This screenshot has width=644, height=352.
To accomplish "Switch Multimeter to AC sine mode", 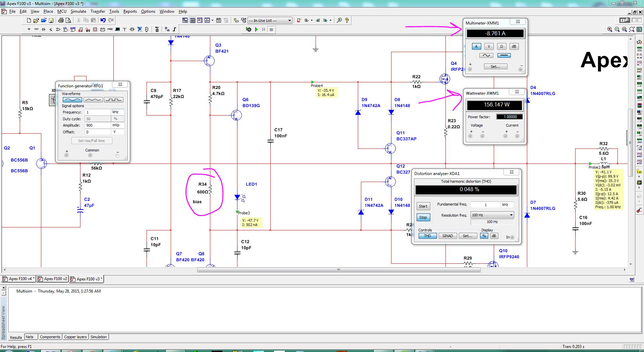I will 486,55.
